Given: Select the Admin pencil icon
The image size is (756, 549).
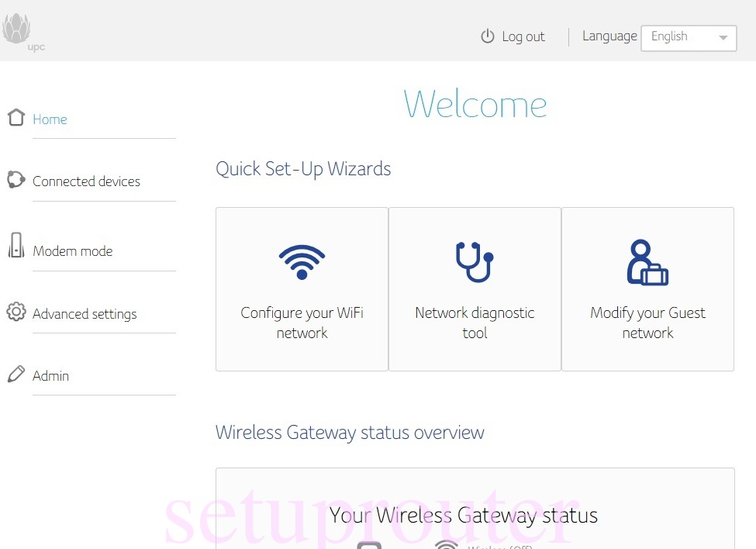Looking at the screenshot, I should (16, 373).
